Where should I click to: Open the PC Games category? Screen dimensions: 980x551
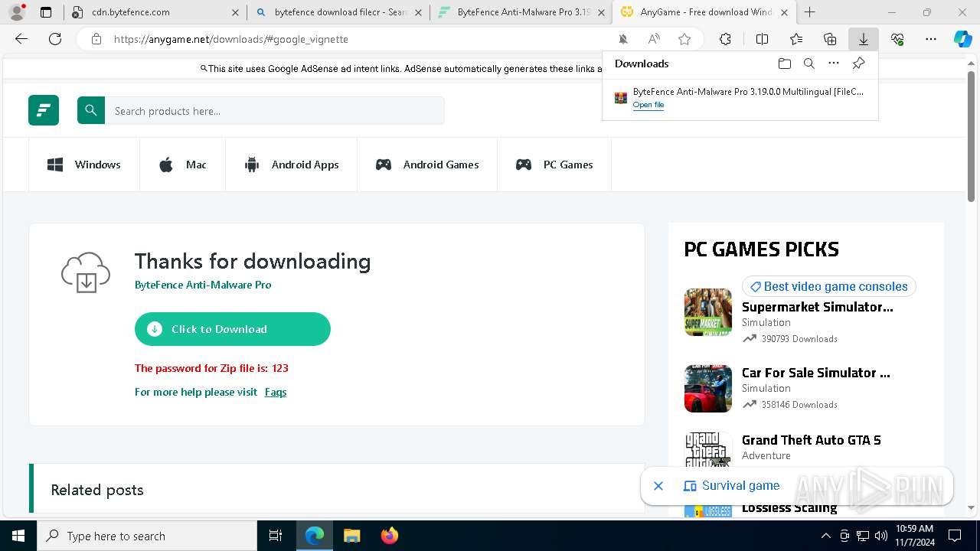[x=554, y=165]
